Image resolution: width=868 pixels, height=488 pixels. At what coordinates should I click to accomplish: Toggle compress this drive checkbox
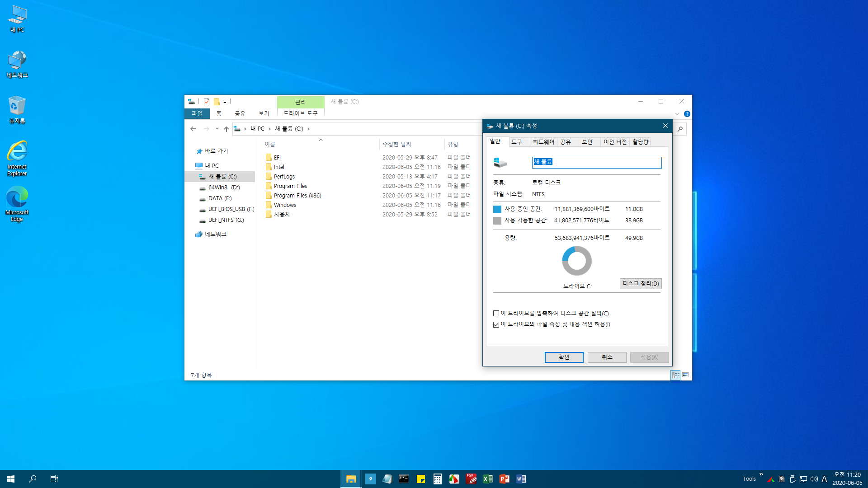tap(496, 313)
